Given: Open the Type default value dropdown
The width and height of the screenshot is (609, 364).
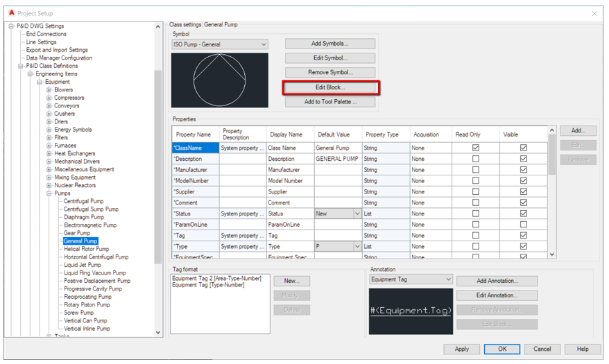Looking at the screenshot, I should [357, 246].
